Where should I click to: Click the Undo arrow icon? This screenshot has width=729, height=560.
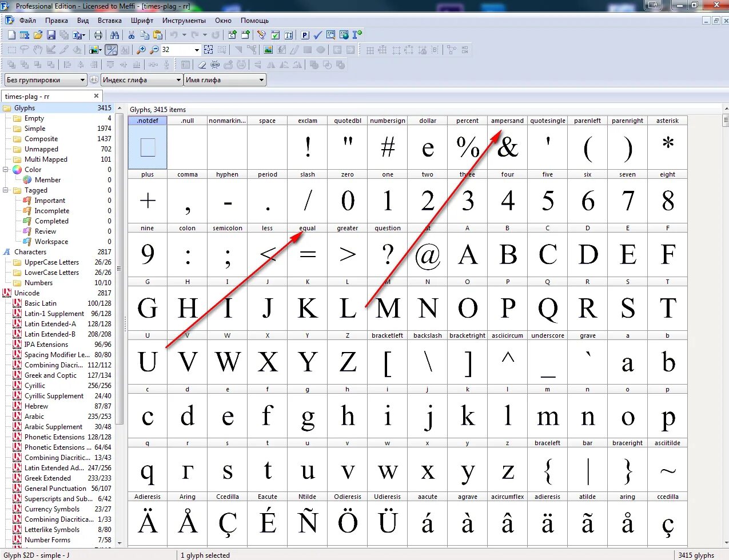pos(173,35)
